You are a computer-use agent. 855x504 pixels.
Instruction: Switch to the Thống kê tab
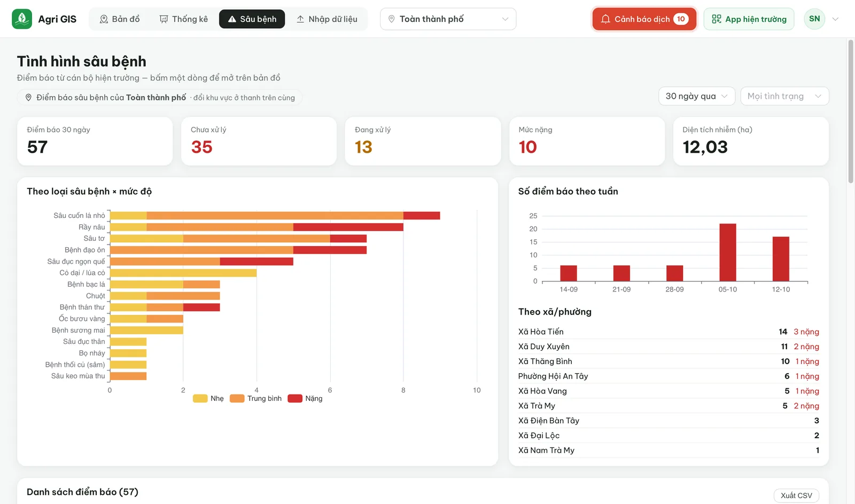point(183,19)
